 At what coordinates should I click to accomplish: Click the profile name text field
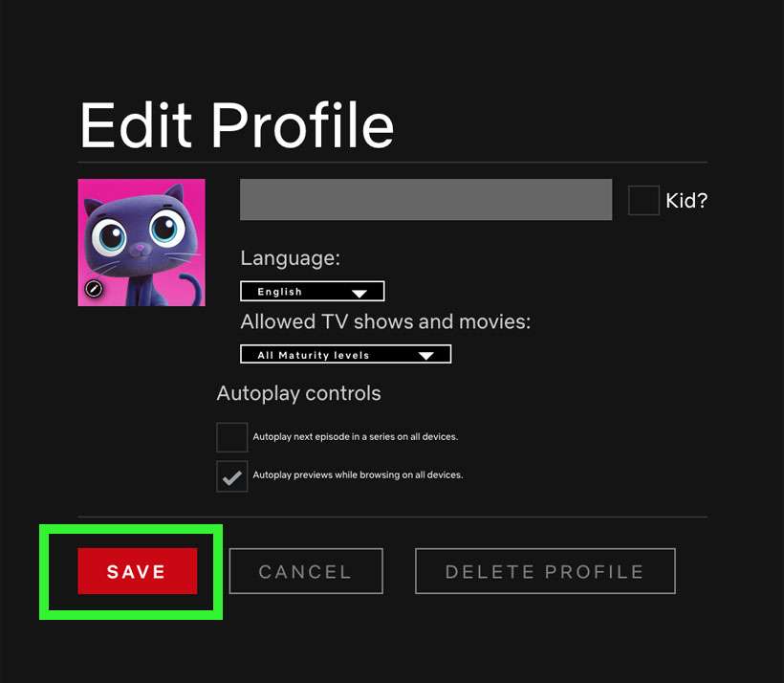[x=425, y=200]
